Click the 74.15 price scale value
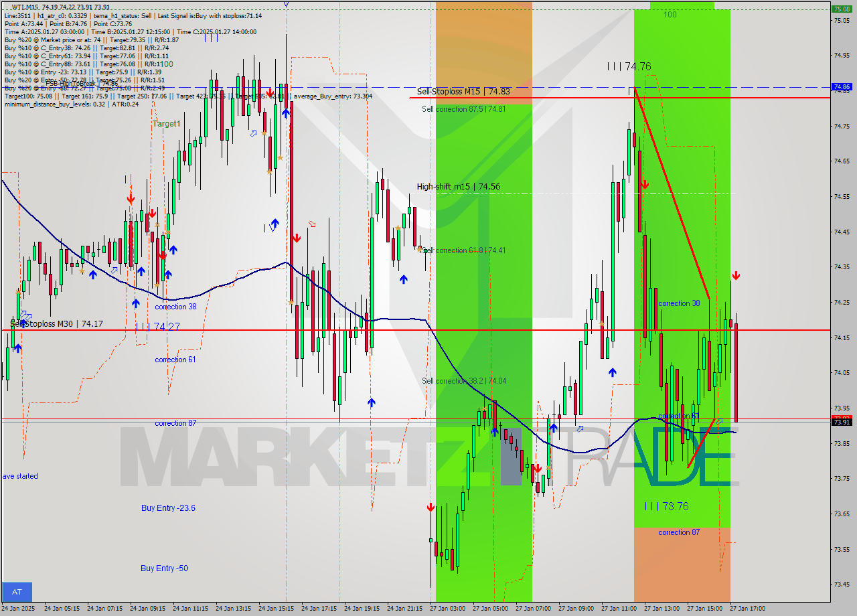Viewport: 857px width, 616px height. [x=842, y=337]
